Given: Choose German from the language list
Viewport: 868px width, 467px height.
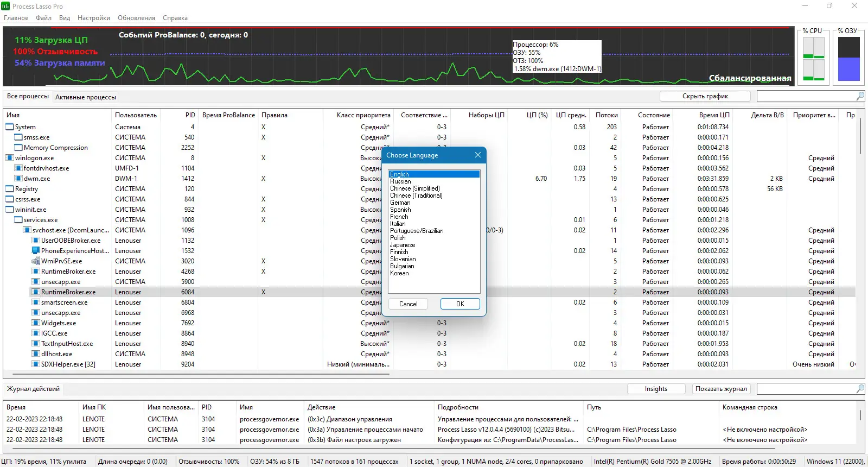Looking at the screenshot, I should pyautogui.click(x=400, y=203).
